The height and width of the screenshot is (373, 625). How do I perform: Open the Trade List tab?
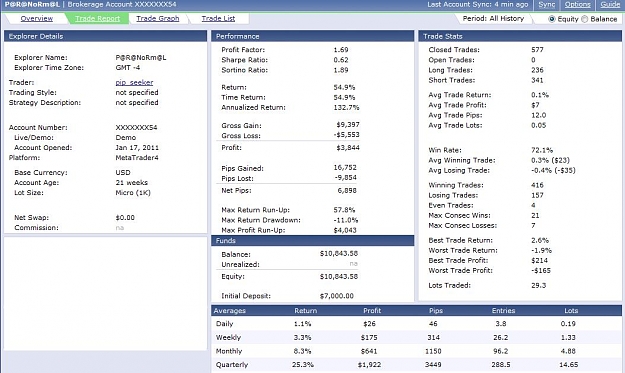pyautogui.click(x=218, y=18)
